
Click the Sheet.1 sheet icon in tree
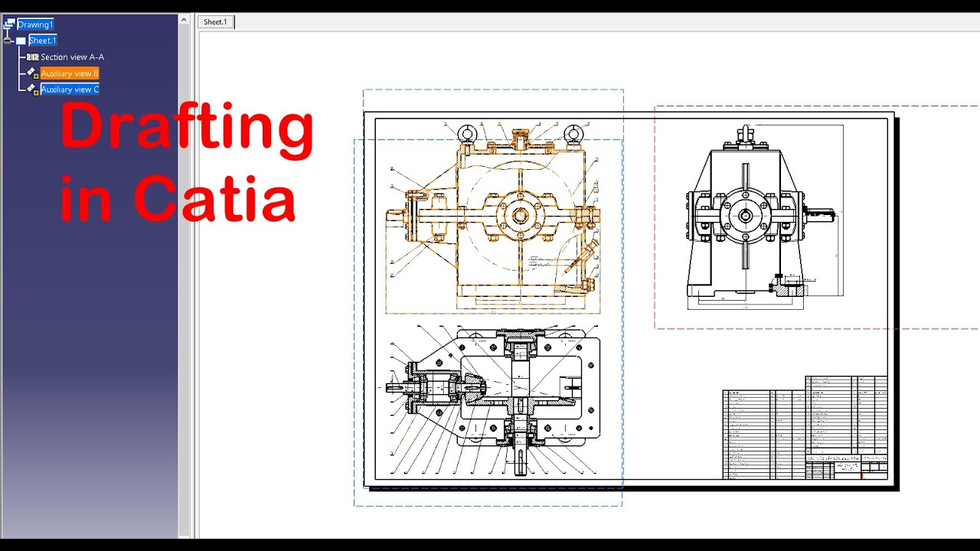21,41
